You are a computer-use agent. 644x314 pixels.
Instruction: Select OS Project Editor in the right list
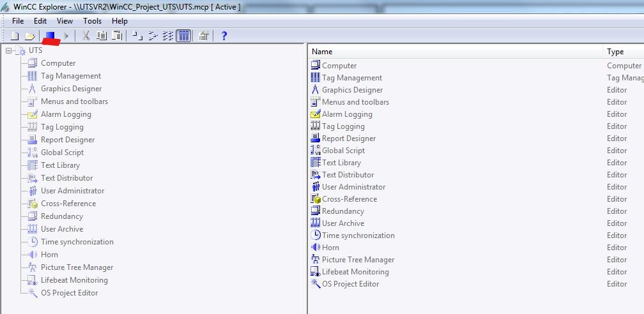[350, 284]
